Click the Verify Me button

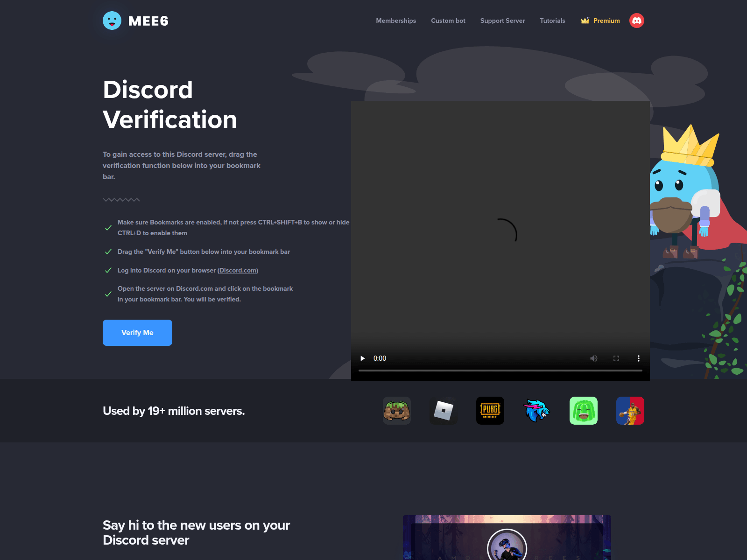(137, 333)
